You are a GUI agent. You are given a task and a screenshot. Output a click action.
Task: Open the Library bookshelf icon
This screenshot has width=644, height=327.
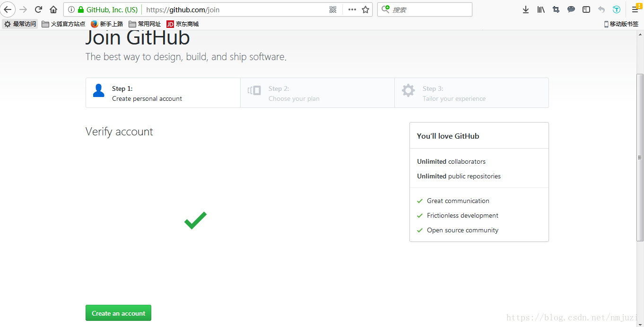tap(541, 9)
